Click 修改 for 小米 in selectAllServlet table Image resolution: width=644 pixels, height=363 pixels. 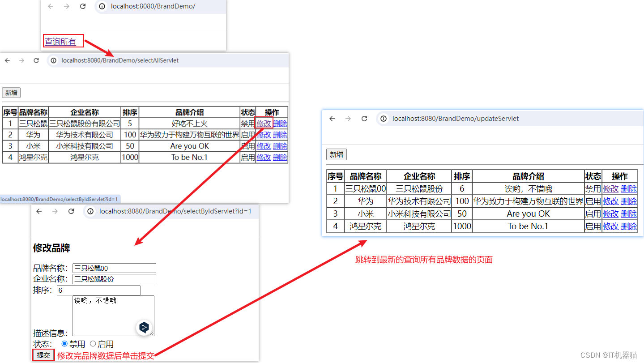pyautogui.click(x=264, y=146)
